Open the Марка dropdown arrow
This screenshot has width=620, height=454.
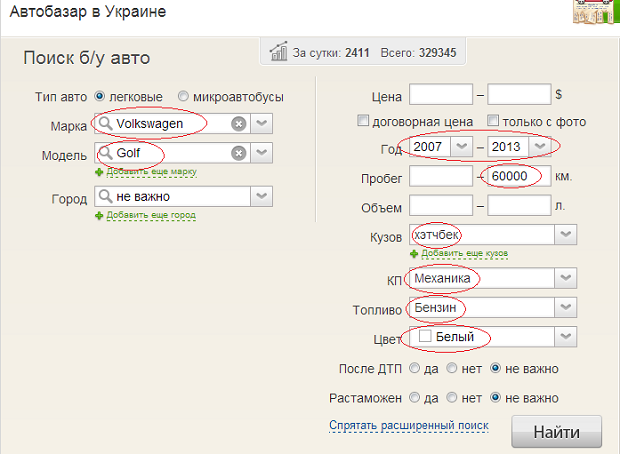coord(261,123)
